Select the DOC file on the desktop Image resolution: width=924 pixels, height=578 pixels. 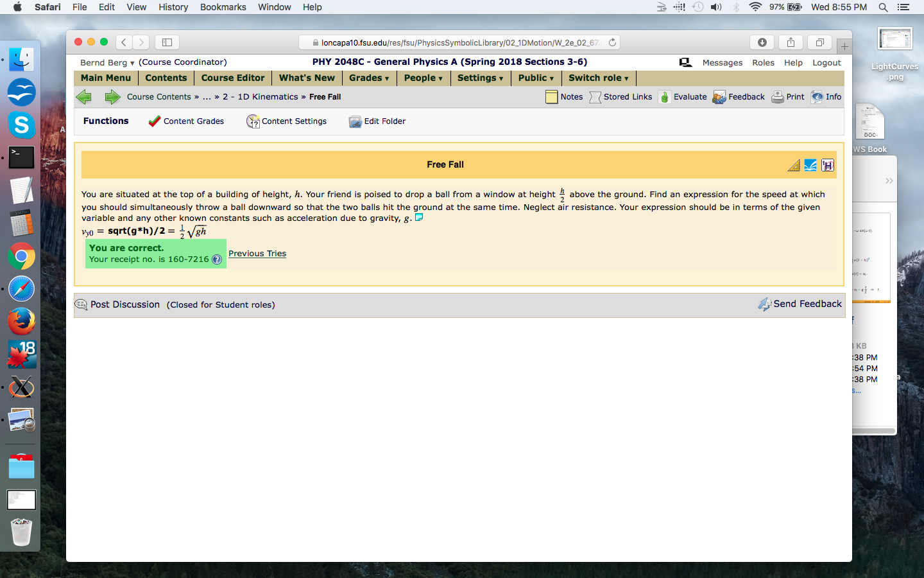coord(870,122)
